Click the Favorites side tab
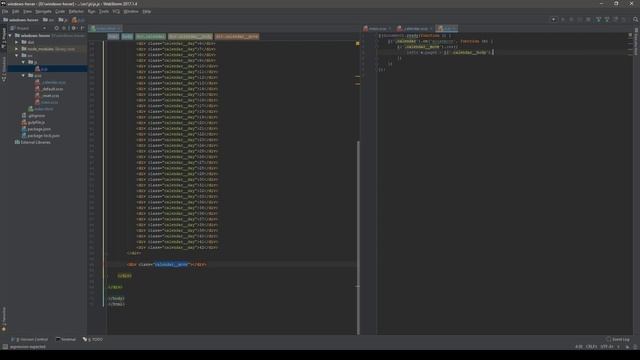This screenshot has height=360, width=640. click(x=4, y=318)
